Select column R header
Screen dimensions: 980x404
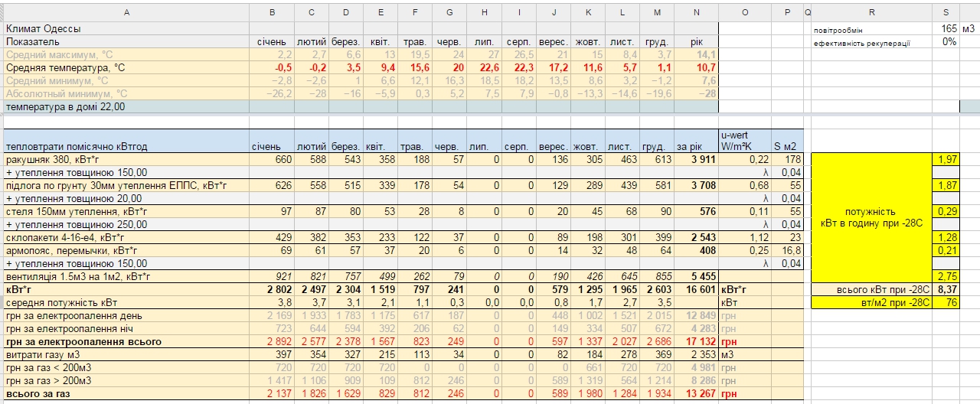point(871,12)
